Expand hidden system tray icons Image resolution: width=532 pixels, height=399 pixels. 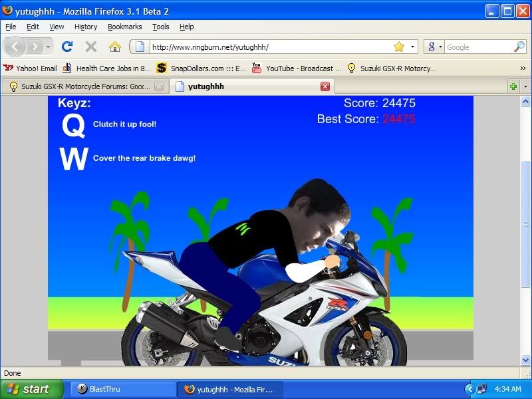(469, 389)
